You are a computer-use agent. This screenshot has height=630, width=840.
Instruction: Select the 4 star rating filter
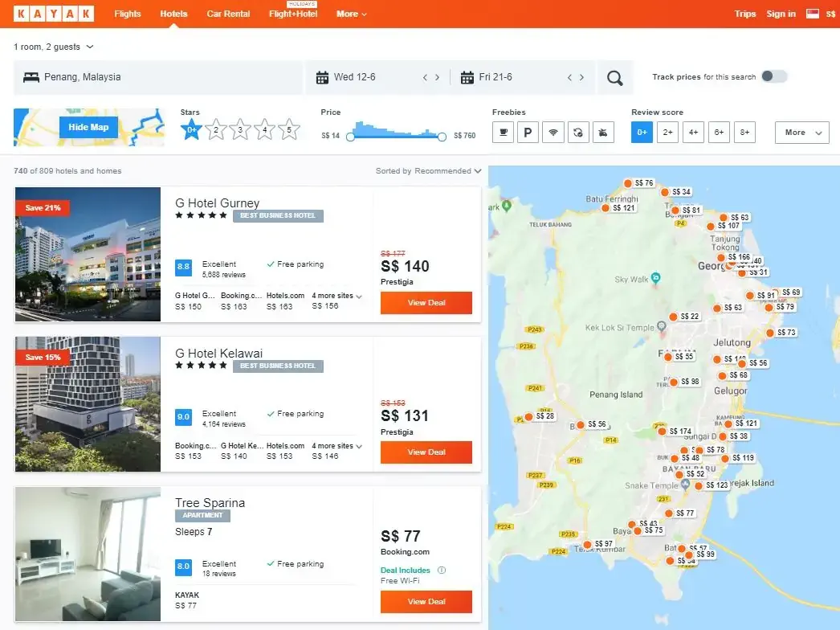(265, 129)
